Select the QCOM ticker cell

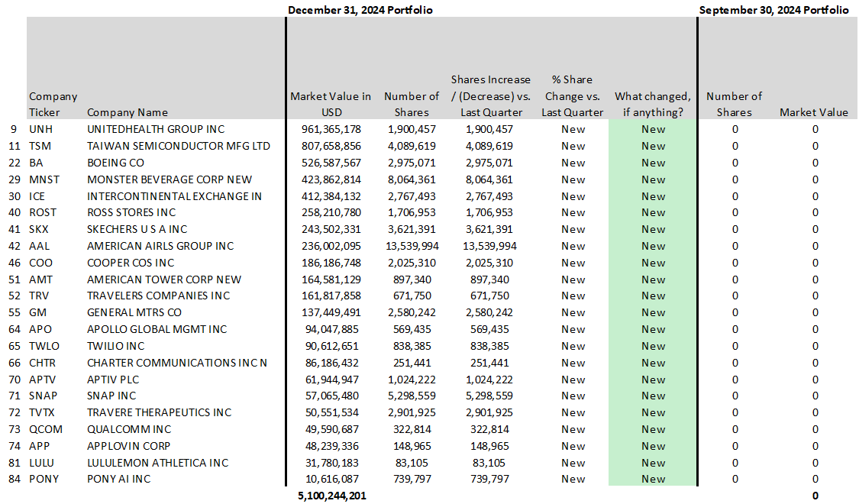tap(46, 429)
